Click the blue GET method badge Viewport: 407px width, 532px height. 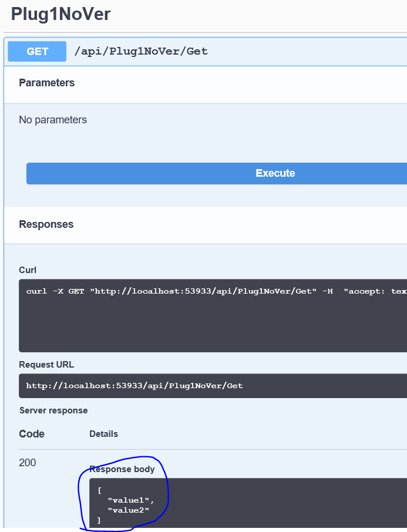click(37, 52)
